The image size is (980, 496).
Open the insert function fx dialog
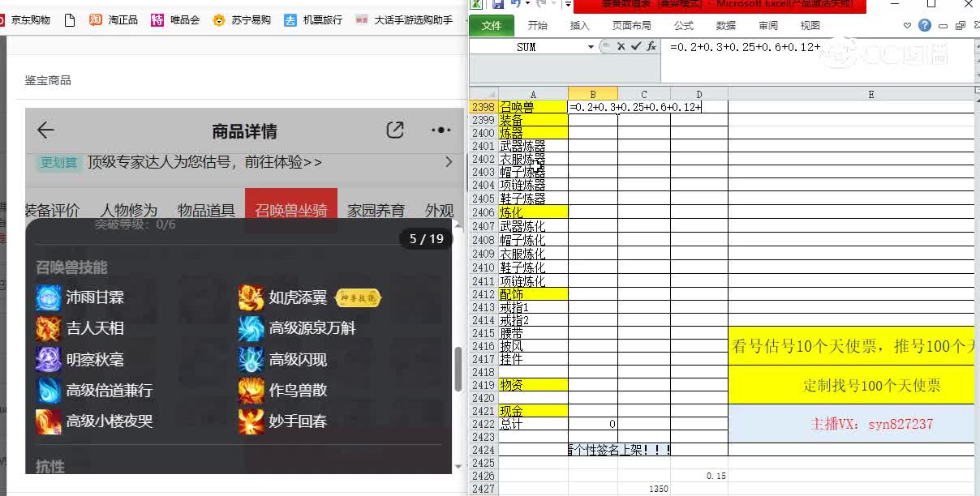pos(651,47)
